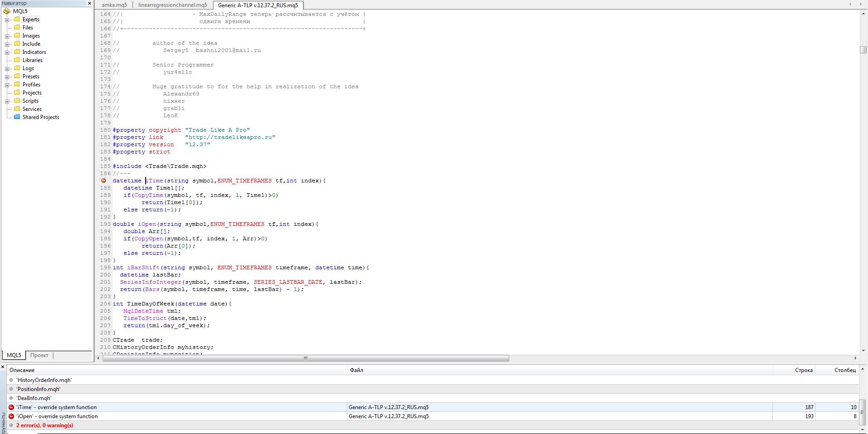Close the bottom toolbox panel
Image resolution: width=868 pixels, height=434 pixels.
tap(3, 367)
